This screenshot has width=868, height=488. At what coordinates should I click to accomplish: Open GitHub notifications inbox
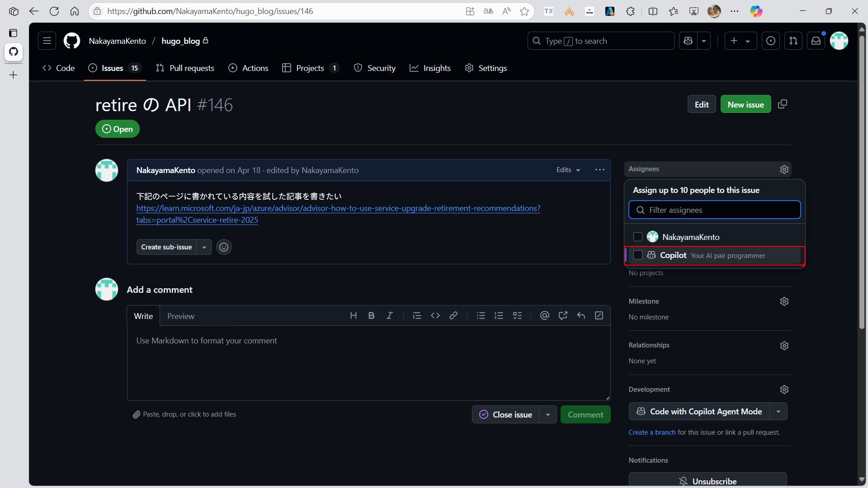click(x=816, y=41)
